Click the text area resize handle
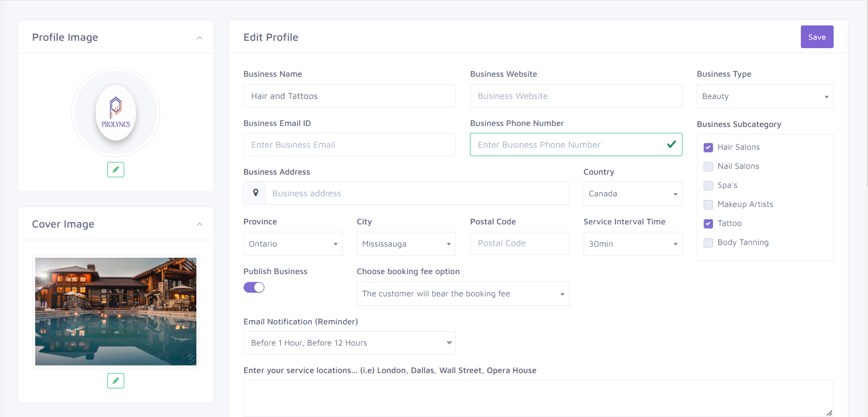Viewport: 868px width, 417px height. tap(829, 413)
